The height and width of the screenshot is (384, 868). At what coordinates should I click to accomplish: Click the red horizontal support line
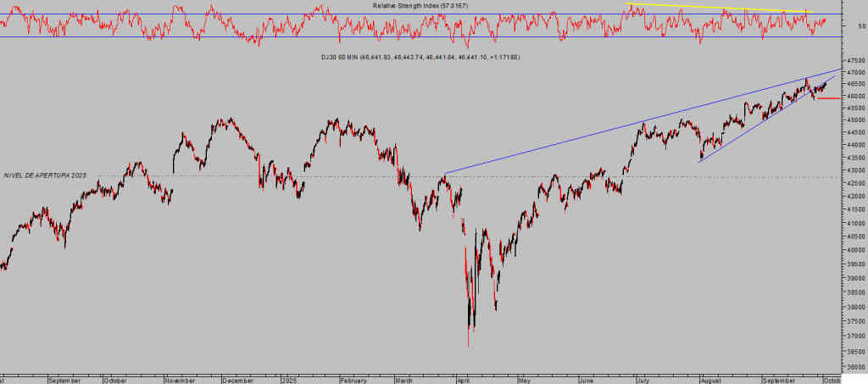pyautogui.click(x=828, y=98)
